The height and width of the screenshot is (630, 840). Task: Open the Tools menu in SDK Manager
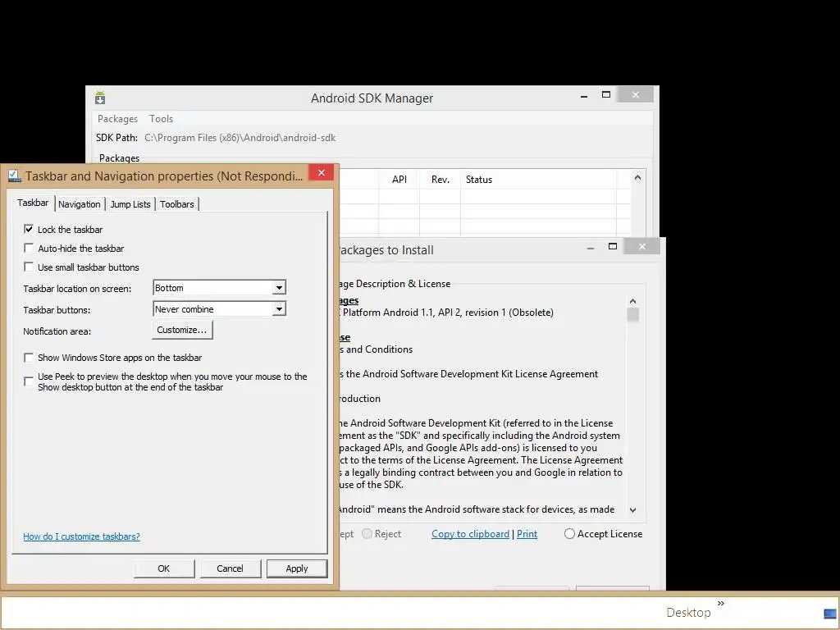point(161,119)
